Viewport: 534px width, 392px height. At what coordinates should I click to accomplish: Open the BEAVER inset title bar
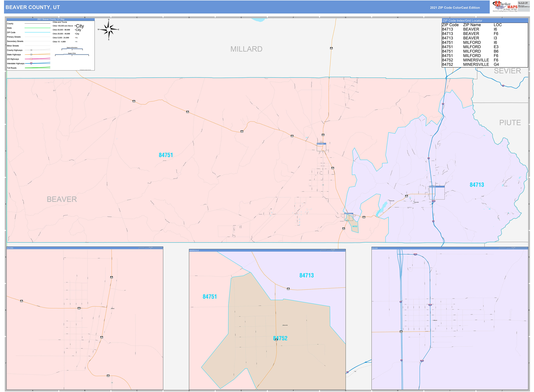pos(450,248)
